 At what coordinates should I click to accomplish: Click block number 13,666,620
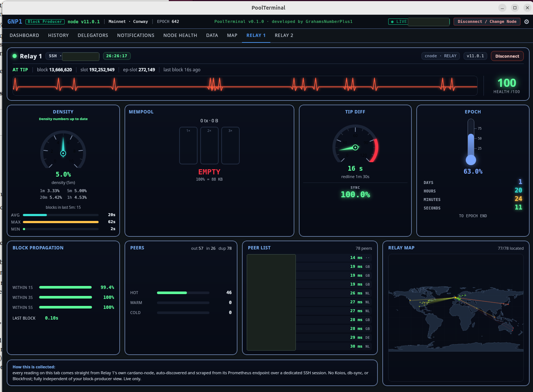tap(61, 70)
